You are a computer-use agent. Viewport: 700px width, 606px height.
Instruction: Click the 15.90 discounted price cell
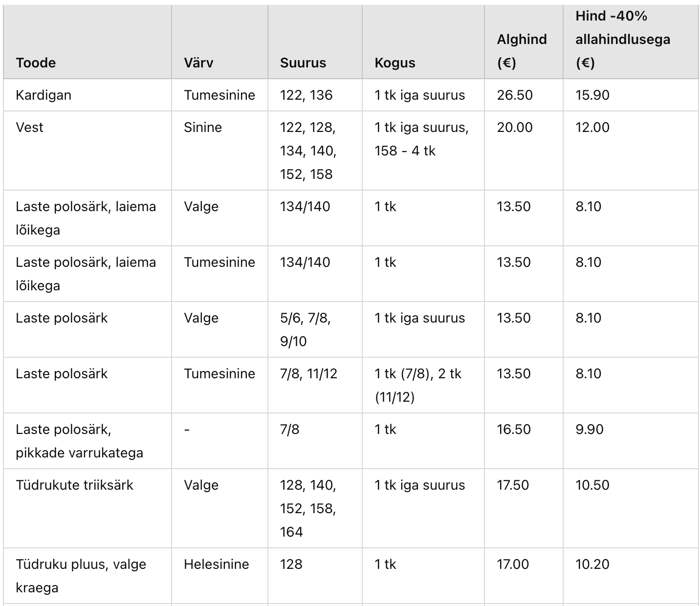[x=592, y=95]
